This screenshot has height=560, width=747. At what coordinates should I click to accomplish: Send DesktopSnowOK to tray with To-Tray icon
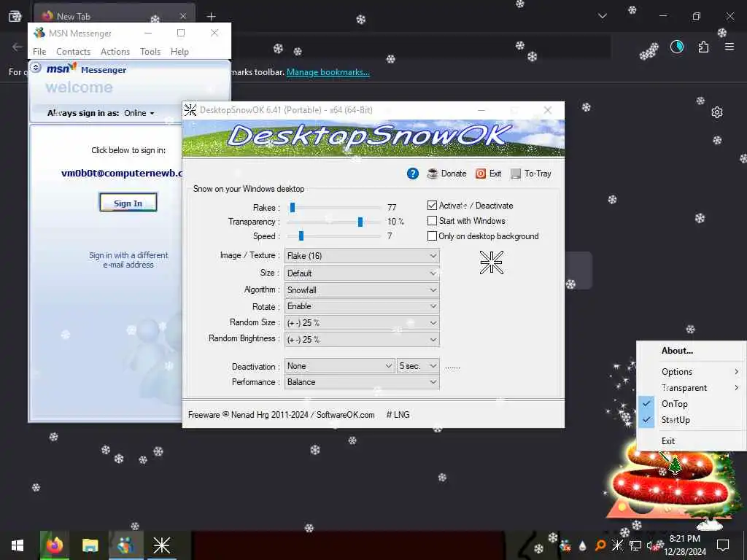click(x=516, y=174)
